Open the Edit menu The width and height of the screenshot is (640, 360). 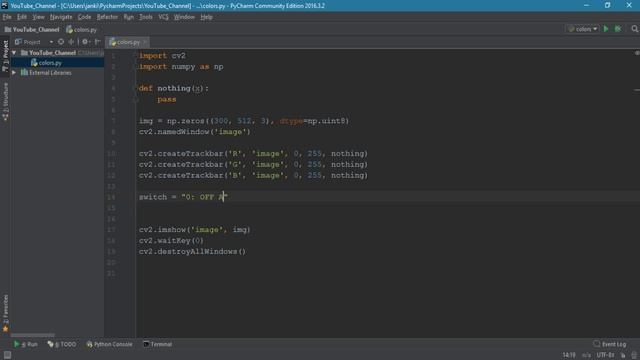(22, 17)
